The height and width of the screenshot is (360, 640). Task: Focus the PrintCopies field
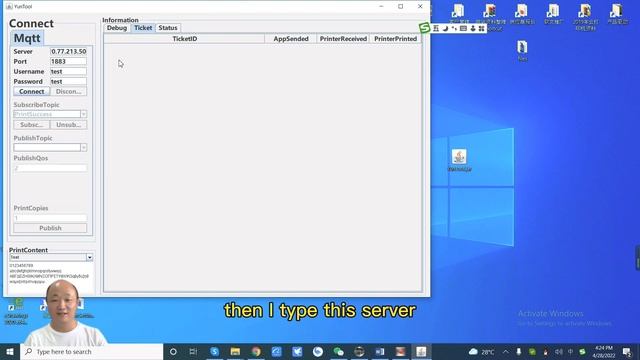(x=50, y=218)
